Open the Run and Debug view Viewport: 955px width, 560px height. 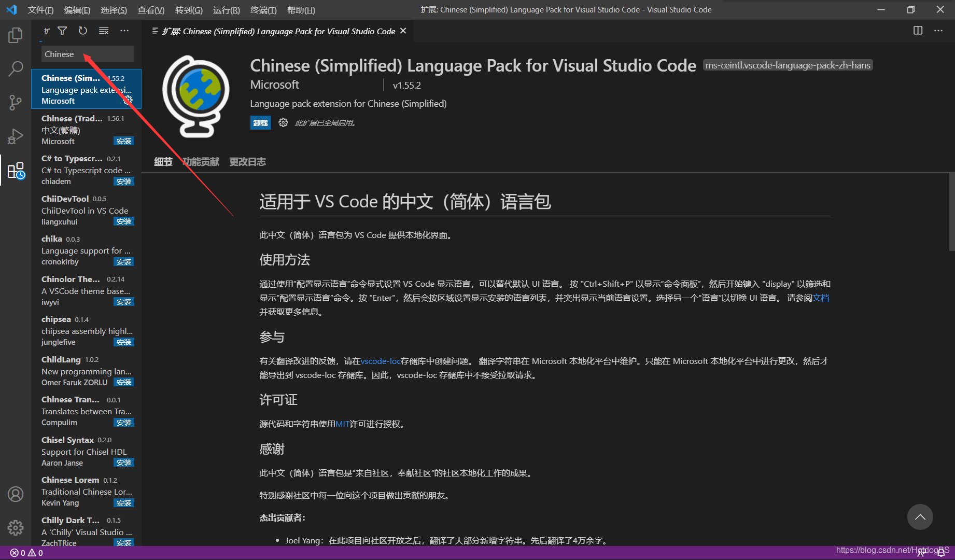point(16,136)
